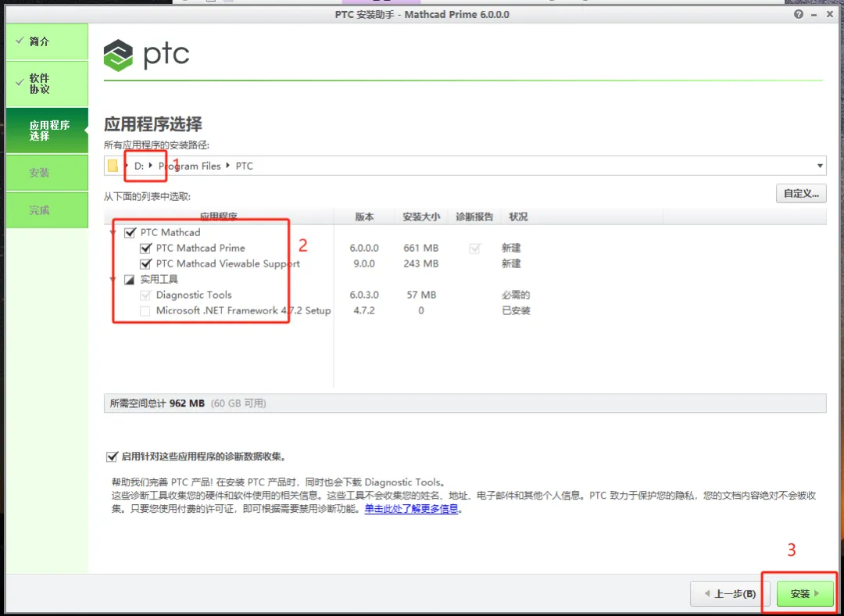Close the PTC installer window

pos(831,15)
